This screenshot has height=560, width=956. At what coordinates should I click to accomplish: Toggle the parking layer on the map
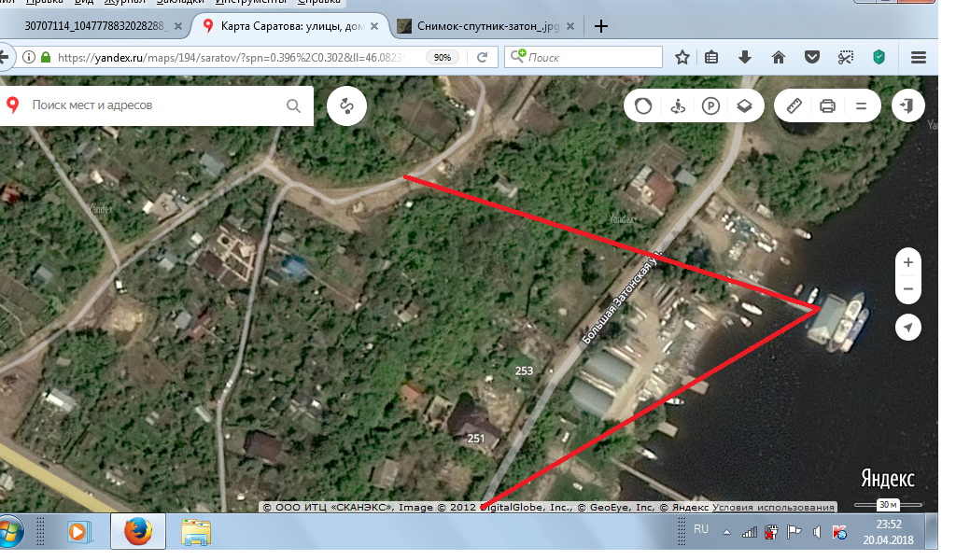[711, 106]
